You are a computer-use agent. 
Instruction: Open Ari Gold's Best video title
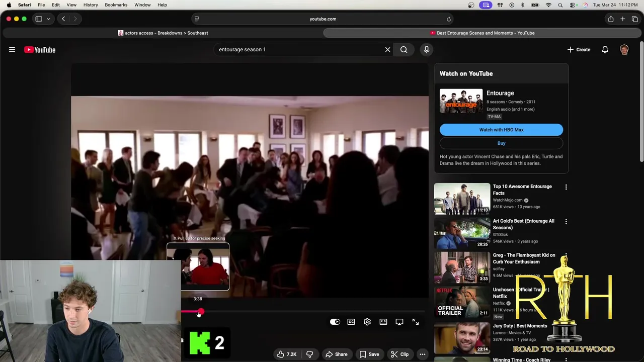click(523, 224)
